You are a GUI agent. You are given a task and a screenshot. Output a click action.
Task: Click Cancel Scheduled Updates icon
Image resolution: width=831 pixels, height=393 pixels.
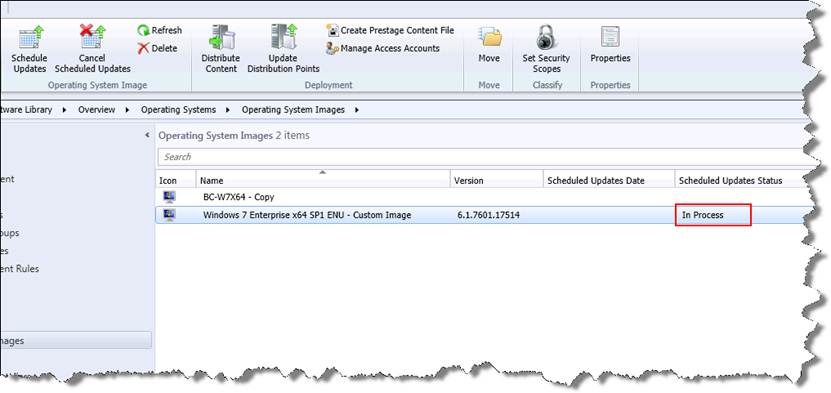93,37
